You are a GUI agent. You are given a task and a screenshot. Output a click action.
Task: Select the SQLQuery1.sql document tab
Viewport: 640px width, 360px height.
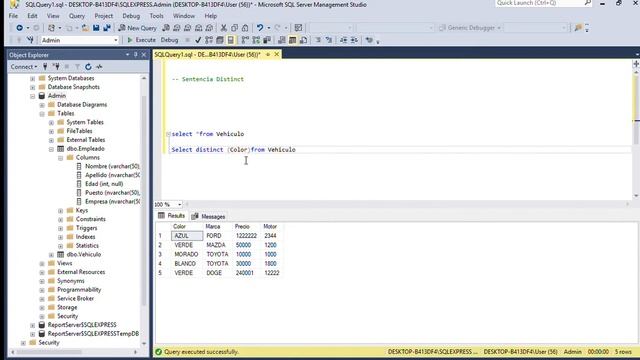207,54
